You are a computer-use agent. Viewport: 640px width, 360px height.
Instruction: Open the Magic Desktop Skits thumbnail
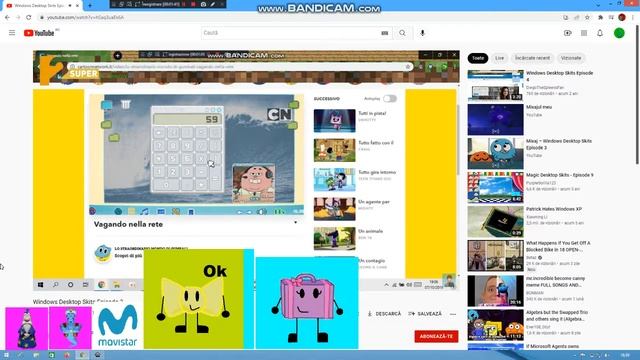click(x=496, y=187)
